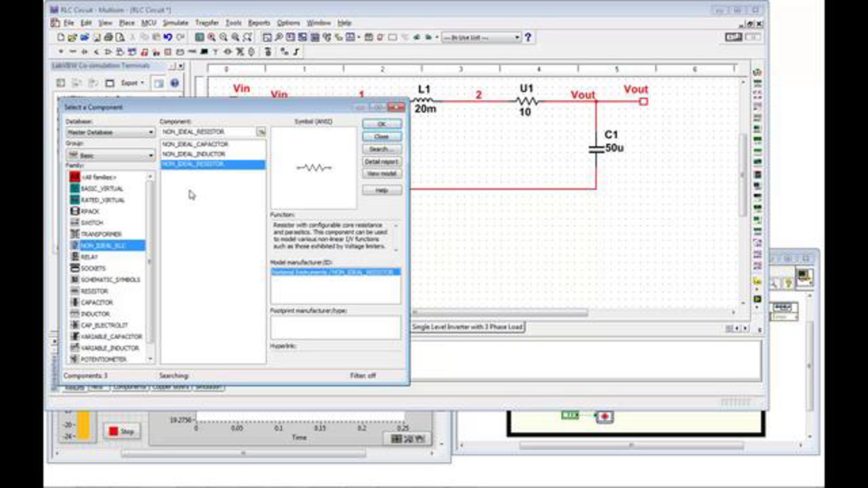868x488 pixels.
Task: Click the red Stop button in background window
Action: pos(122,431)
